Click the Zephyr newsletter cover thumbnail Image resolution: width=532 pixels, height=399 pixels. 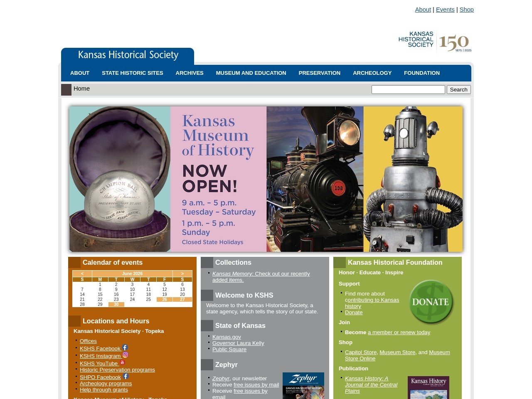303,386
